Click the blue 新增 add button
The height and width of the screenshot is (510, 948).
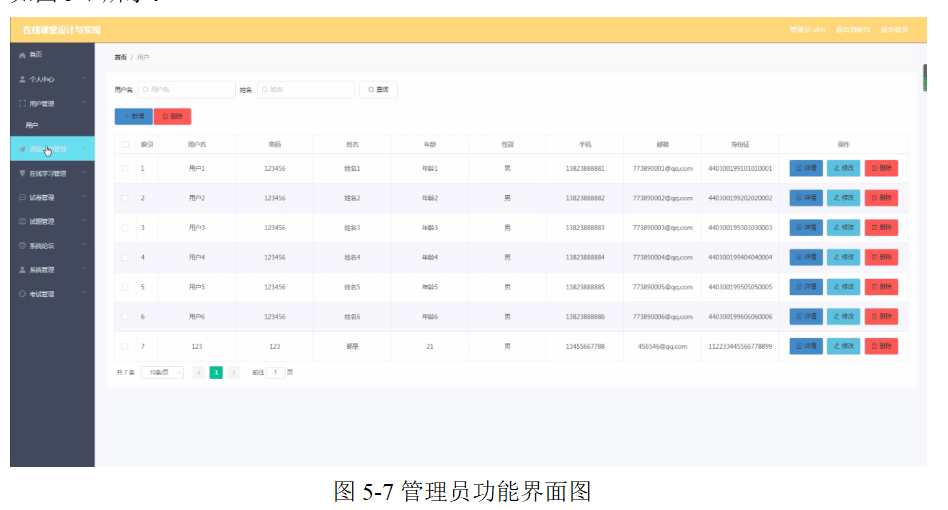coord(134,117)
